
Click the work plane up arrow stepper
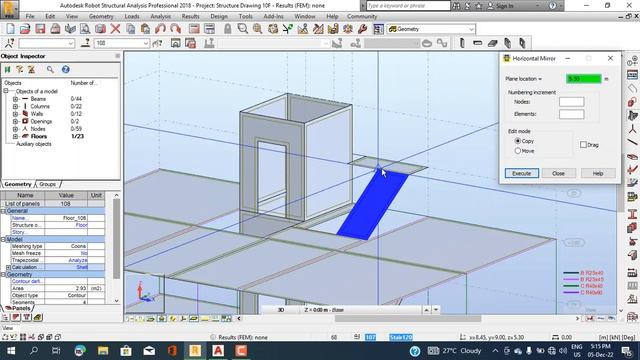pos(426,310)
